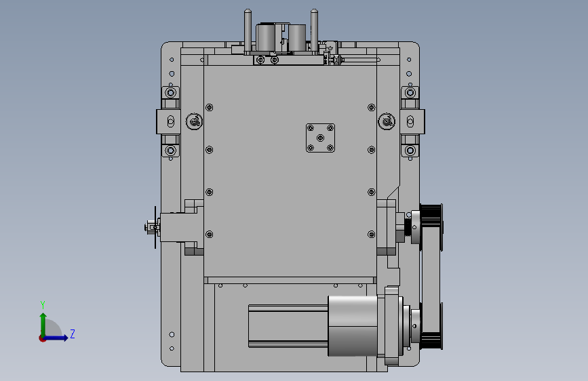Select the square four-bolt flange on the center plate
This screenshot has height=381, width=588.
click(x=320, y=138)
